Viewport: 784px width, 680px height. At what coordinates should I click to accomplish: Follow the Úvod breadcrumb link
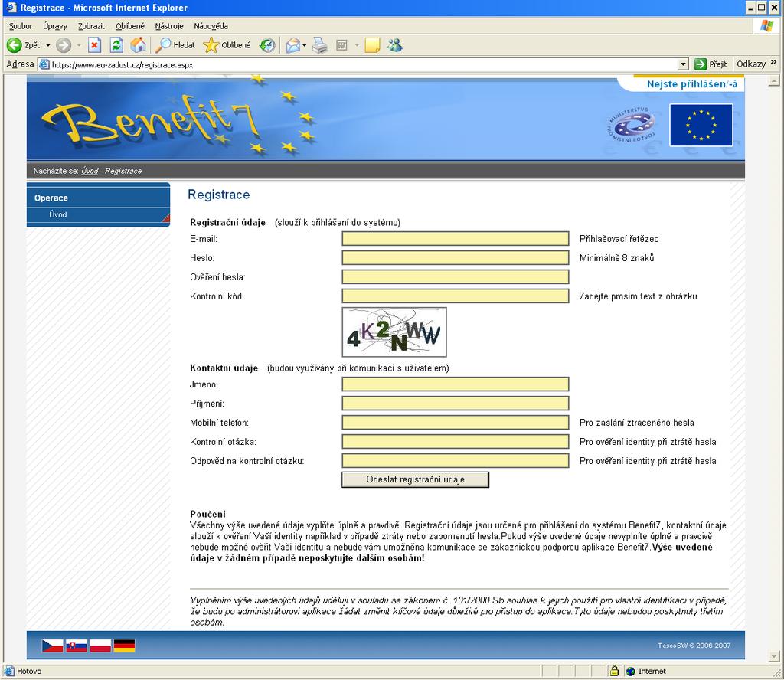[90, 171]
